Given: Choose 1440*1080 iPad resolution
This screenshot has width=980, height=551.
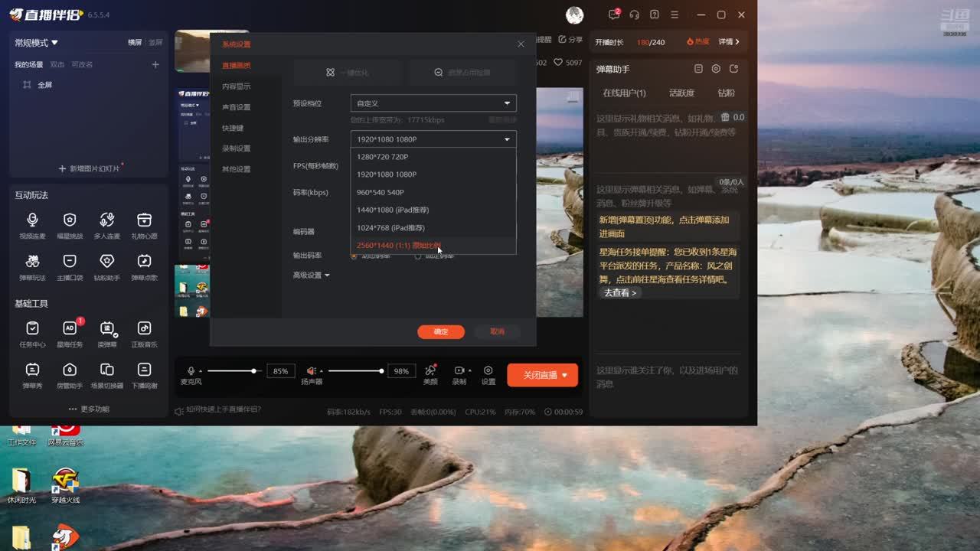Looking at the screenshot, I should (433, 210).
